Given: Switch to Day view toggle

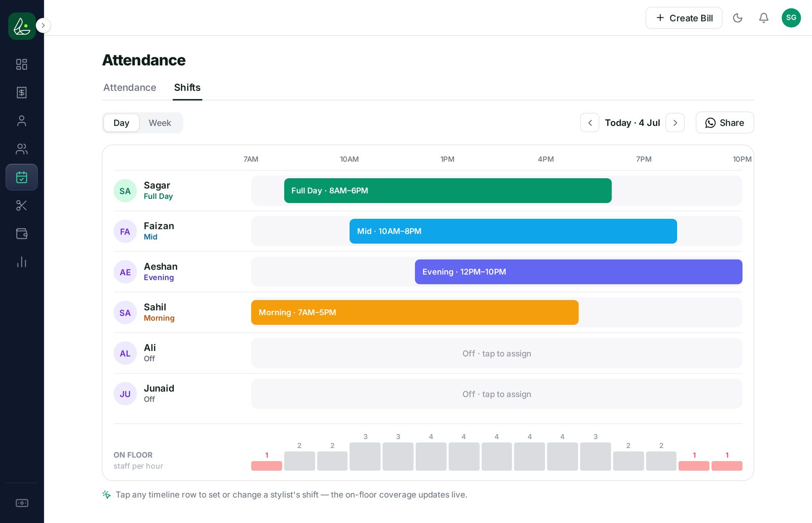Looking at the screenshot, I should point(121,123).
